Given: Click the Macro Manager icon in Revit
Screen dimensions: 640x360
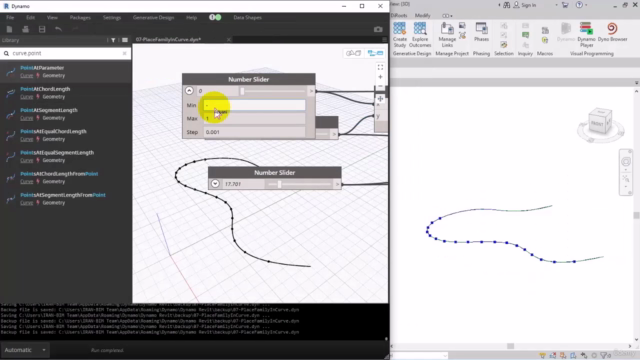Looking at the screenshot, I should coord(545,31).
